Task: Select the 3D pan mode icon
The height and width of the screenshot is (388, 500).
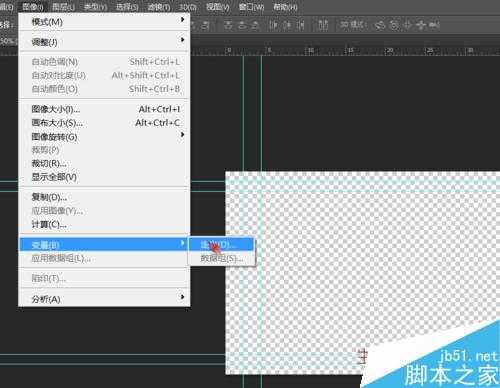Action: [x=407, y=25]
